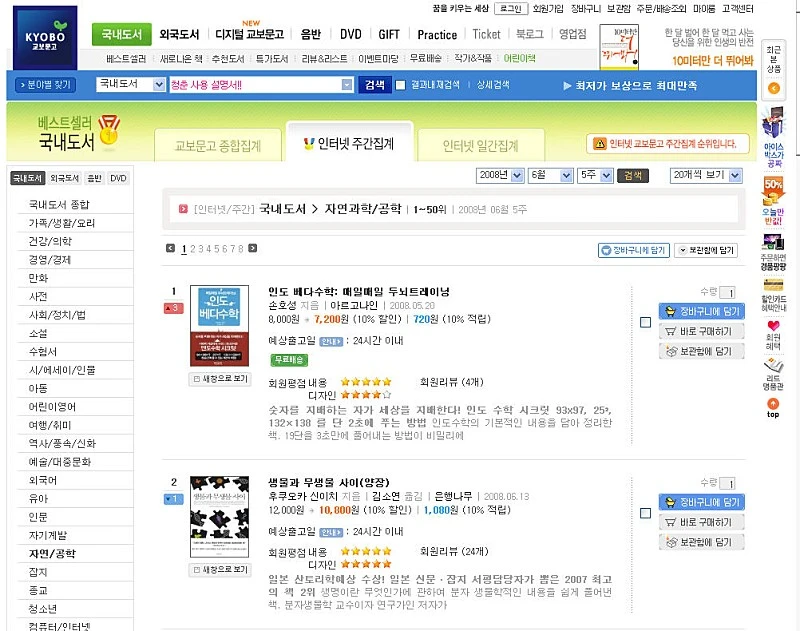Check the 결과내재검색 checkbox

401,85
